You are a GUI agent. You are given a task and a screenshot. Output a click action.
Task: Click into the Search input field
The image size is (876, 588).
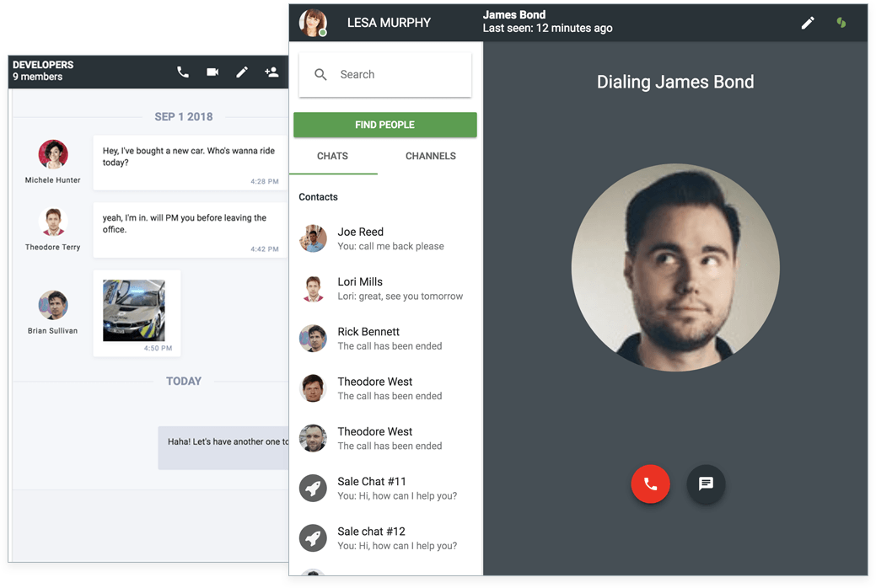(385, 75)
